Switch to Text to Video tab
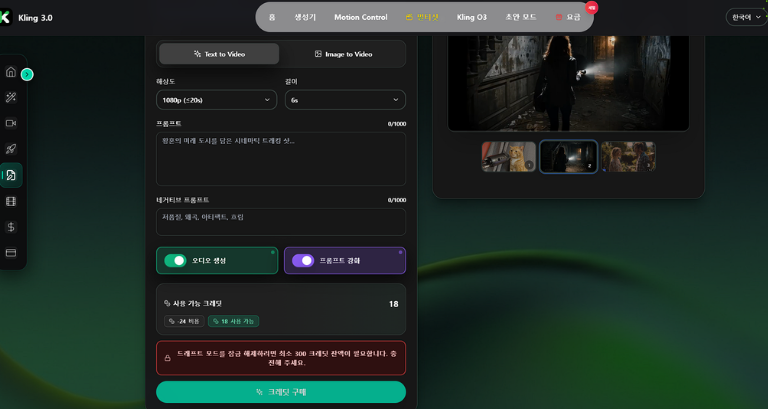The width and height of the screenshot is (768, 409). pos(219,54)
